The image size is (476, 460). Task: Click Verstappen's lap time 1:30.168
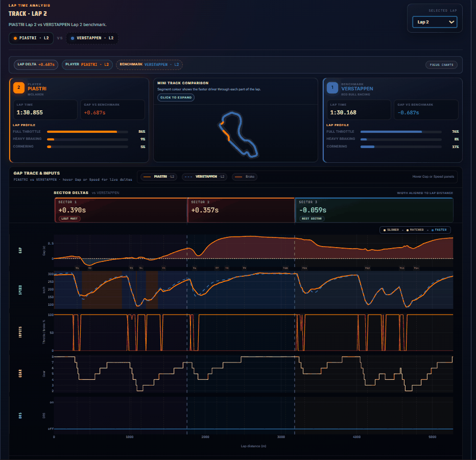[x=343, y=112]
